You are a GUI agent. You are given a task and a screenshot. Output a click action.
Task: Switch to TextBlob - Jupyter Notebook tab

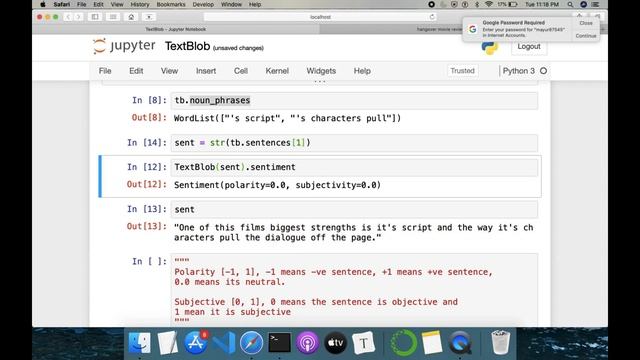pos(176,29)
